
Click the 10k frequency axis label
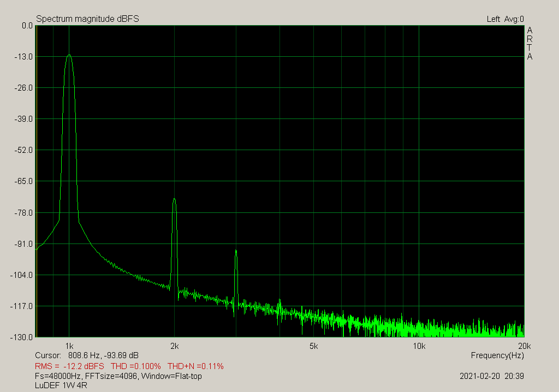tap(419, 346)
